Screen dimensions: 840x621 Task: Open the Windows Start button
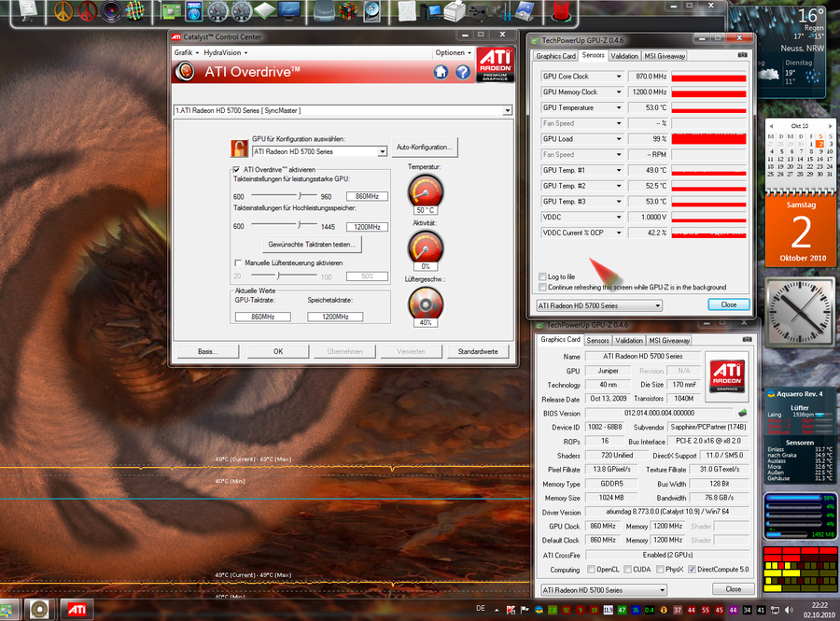pyautogui.click(x=7, y=610)
